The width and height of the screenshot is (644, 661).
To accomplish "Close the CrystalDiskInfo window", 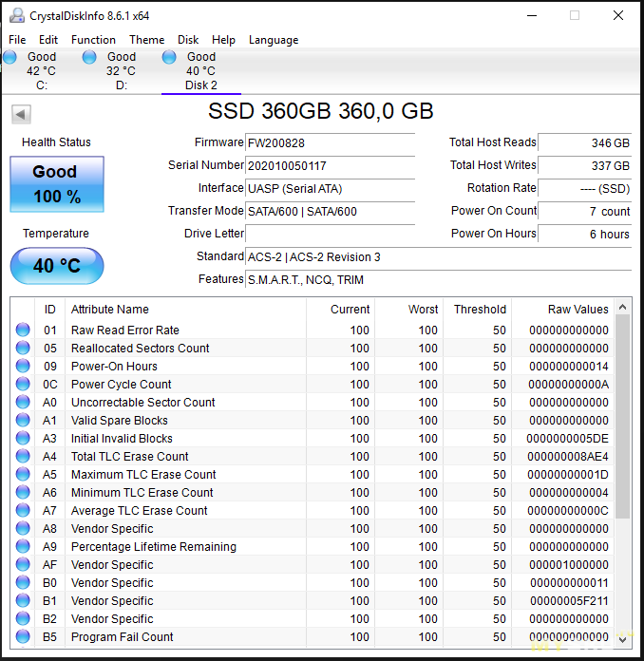I will click(618, 15).
